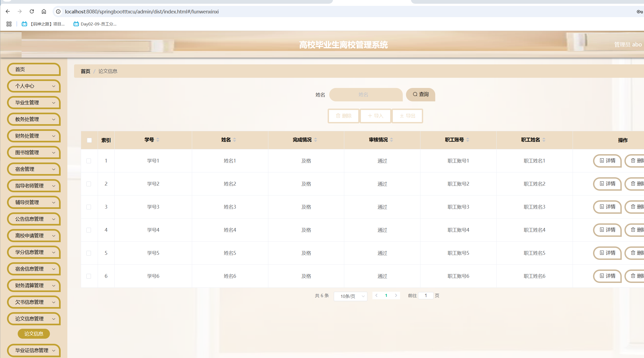Click the 首页 breadcrumb link
The height and width of the screenshot is (358, 644).
coord(85,71)
